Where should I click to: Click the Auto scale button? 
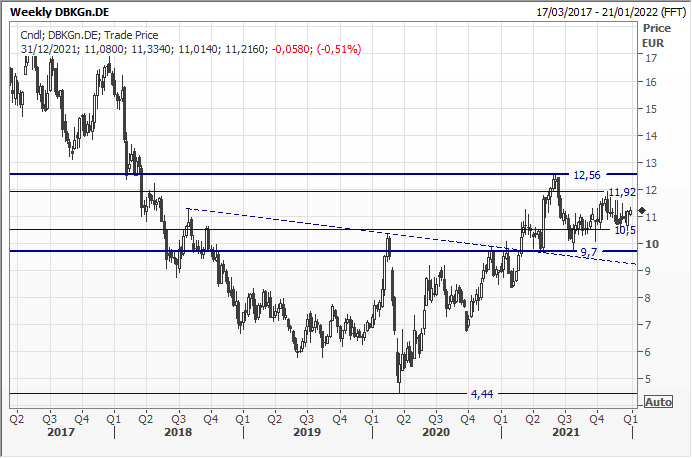(x=657, y=401)
